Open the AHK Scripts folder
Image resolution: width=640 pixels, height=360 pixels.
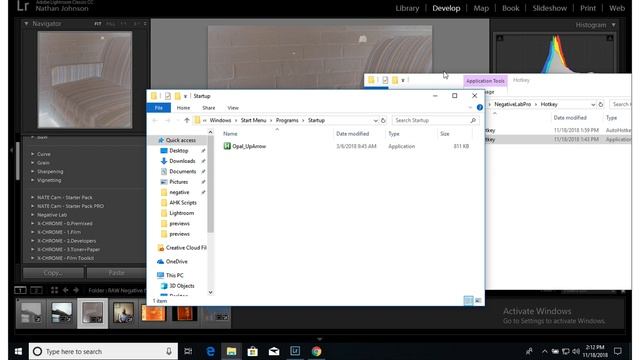(x=183, y=202)
